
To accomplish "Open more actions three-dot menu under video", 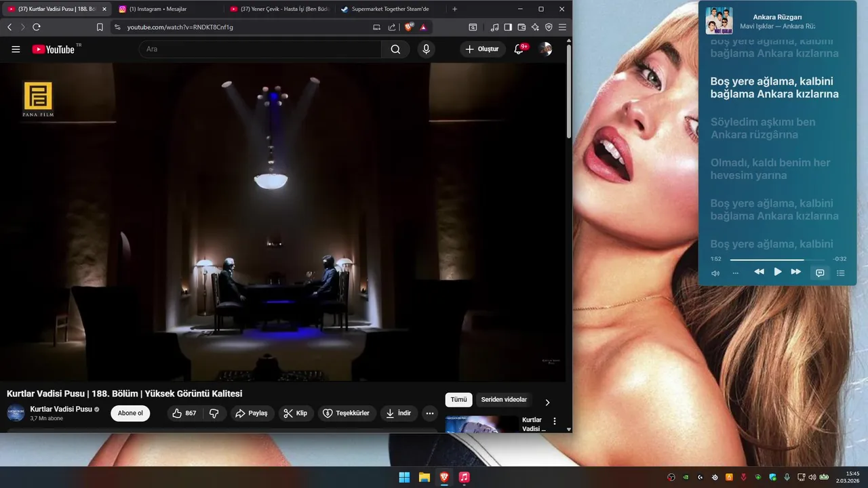I will (429, 413).
